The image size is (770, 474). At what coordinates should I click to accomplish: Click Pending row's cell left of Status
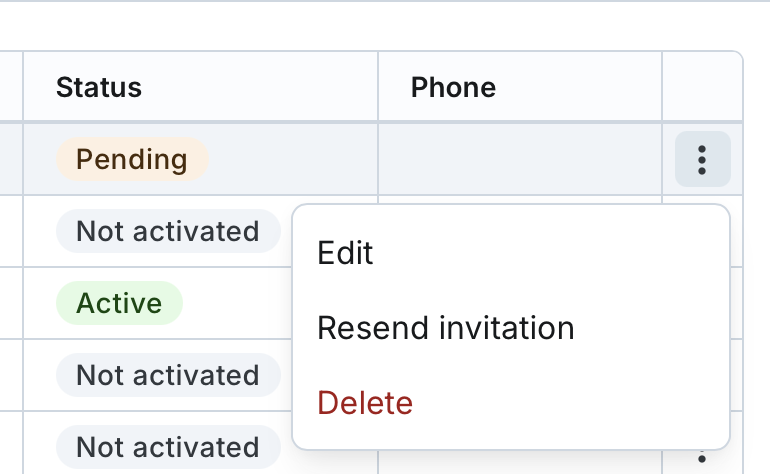[x=11, y=159]
